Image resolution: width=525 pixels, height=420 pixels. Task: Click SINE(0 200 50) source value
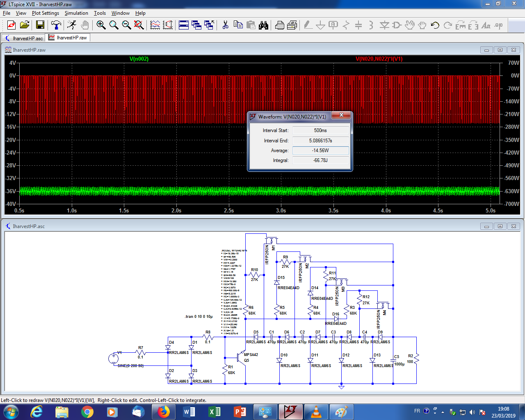tap(131, 365)
